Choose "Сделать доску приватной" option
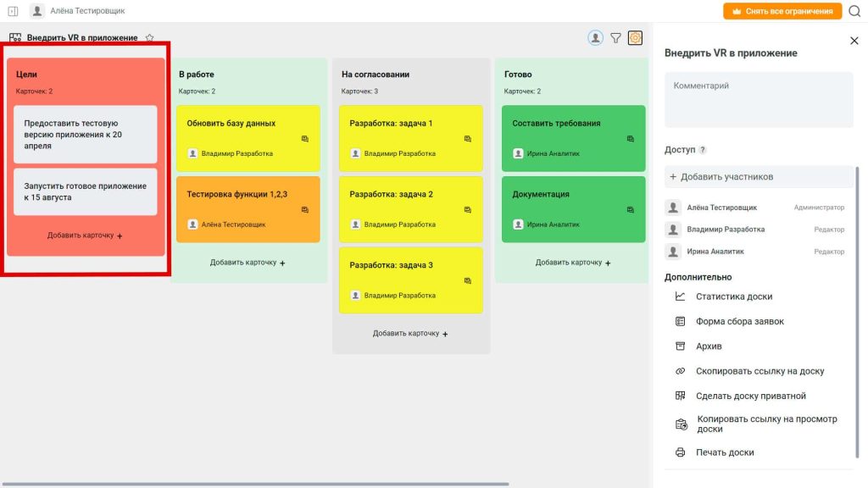Image resolution: width=868 pixels, height=488 pixels. [751, 396]
